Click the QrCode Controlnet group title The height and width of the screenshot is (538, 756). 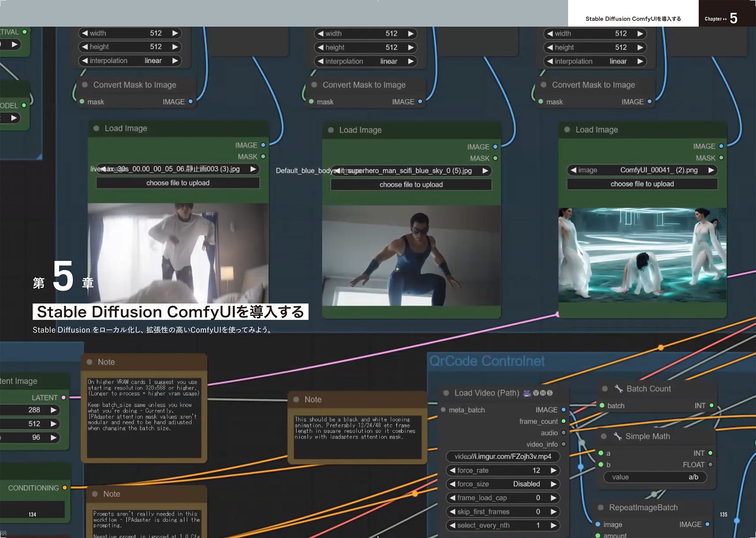tap(487, 361)
